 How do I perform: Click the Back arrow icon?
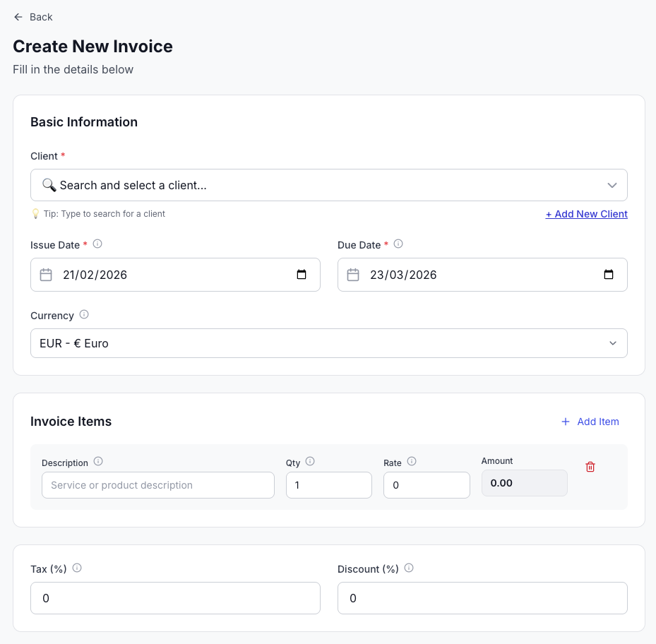click(x=18, y=16)
